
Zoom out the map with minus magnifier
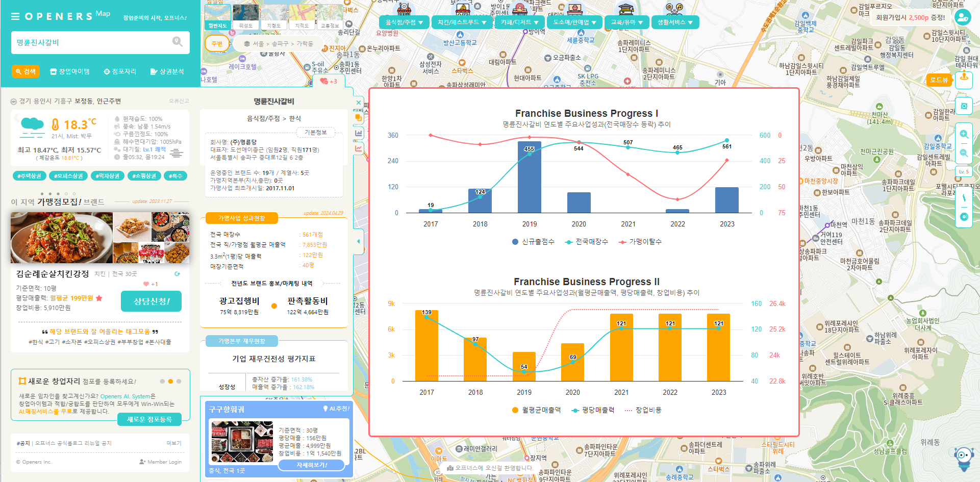click(x=964, y=153)
